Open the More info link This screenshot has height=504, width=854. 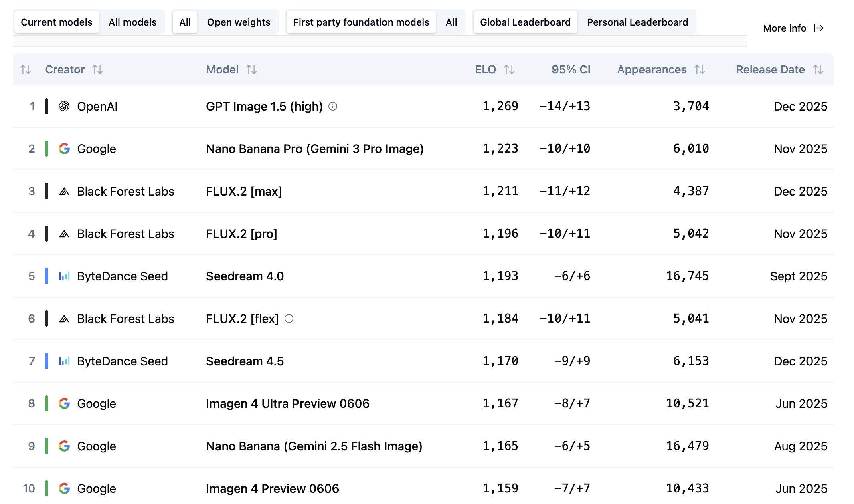click(x=793, y=28)
